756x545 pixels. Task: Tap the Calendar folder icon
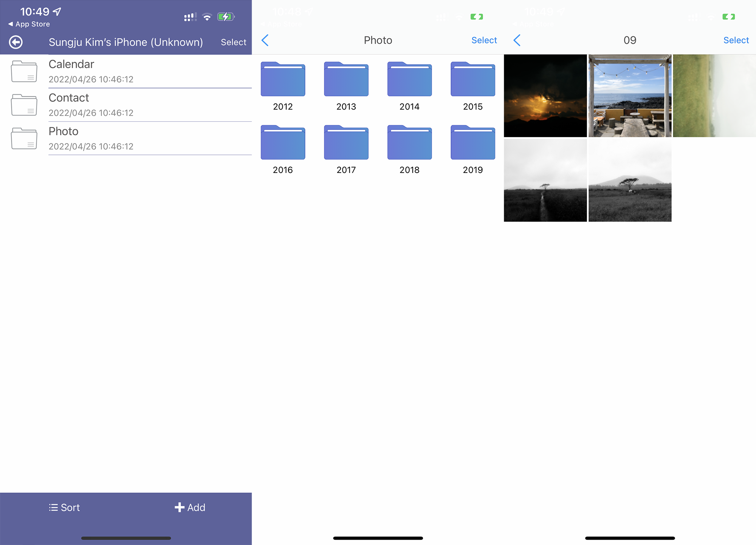[x=24, y=71]
